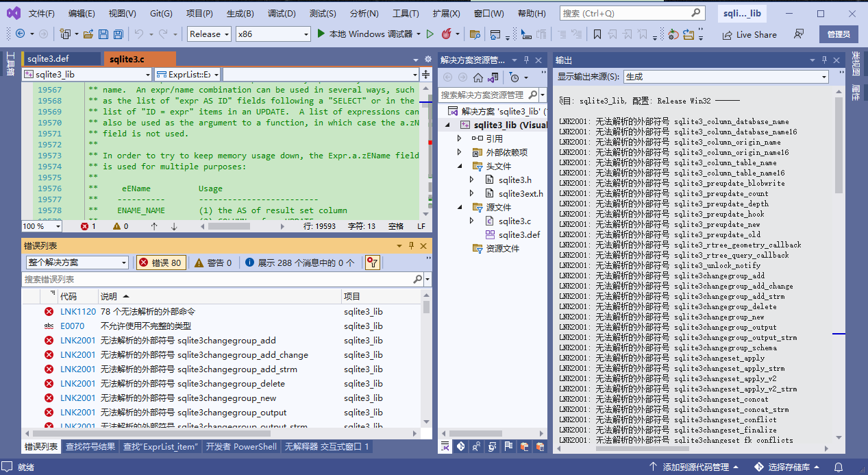Switch to the 开发者 PowerShell tab
Image resolution: width=868 pixels, height=475 pixels.
(241, 446)
